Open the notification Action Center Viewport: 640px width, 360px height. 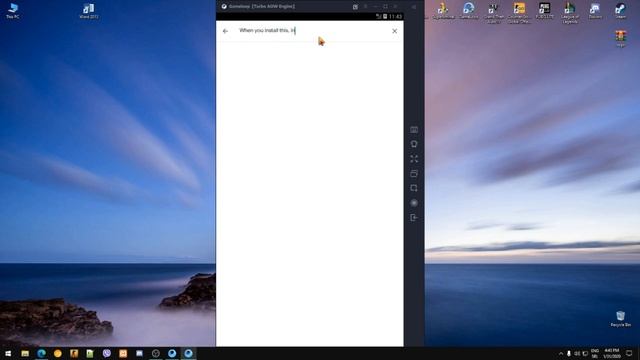tap(629, 353)
